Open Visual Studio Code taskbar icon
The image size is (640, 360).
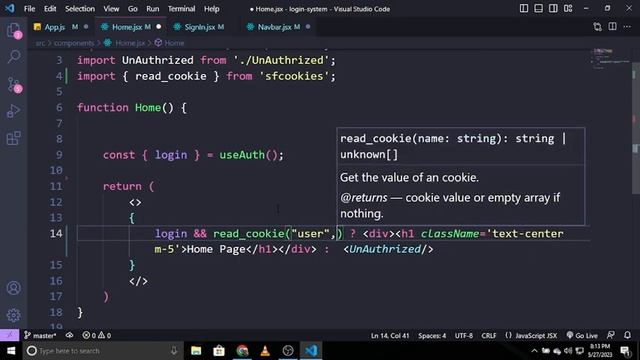[x=311, y=351]
